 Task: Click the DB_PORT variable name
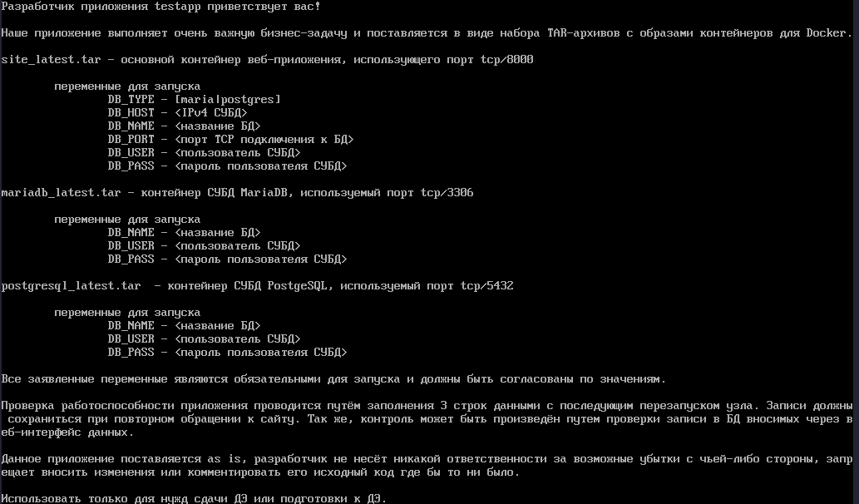(131, 140)
